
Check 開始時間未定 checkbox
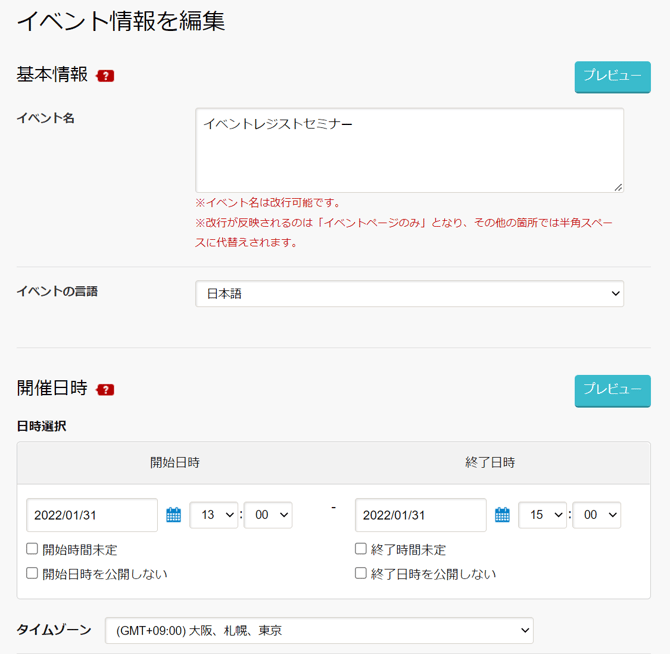click(32, 548)
